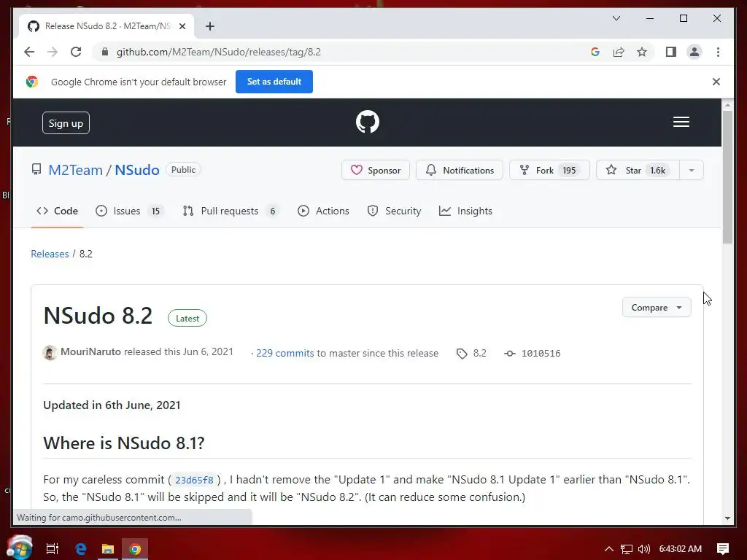Image resolution: width=747 pixels, height=560 pixels.
Task: Open Chrome three-dot menu
Action: point(718,52)
